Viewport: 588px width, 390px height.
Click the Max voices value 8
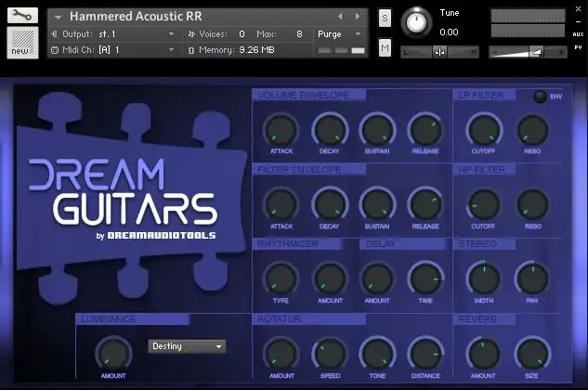point(299,34)
